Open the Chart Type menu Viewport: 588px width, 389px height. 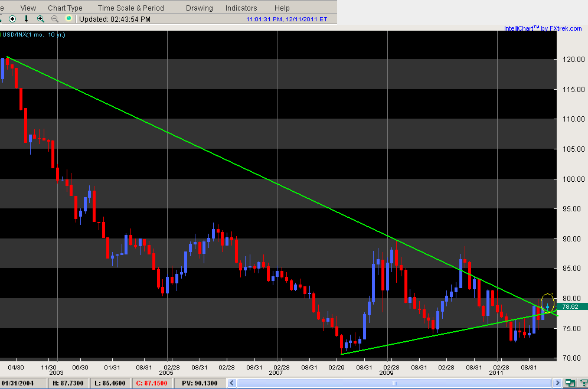coord(65,8)
